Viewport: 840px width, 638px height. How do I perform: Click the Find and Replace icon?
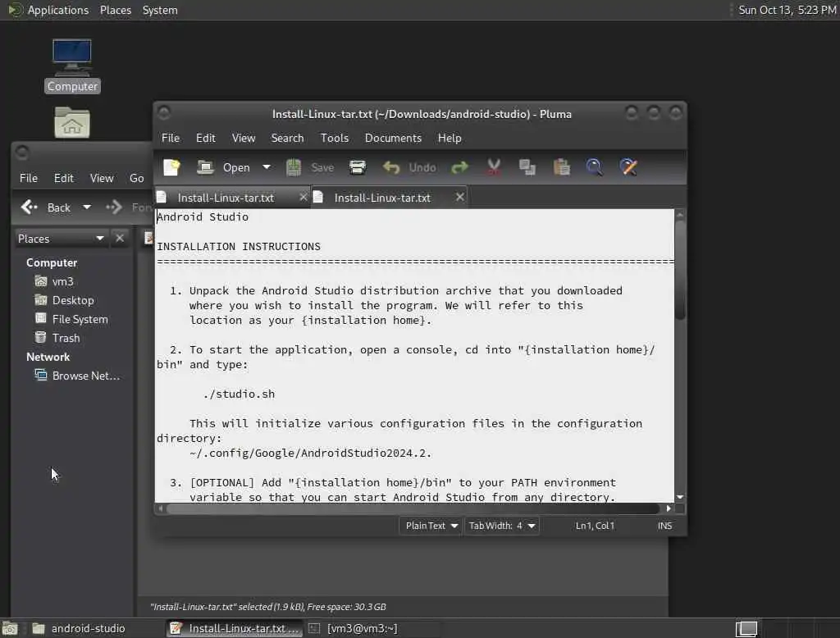click(628, 167)
